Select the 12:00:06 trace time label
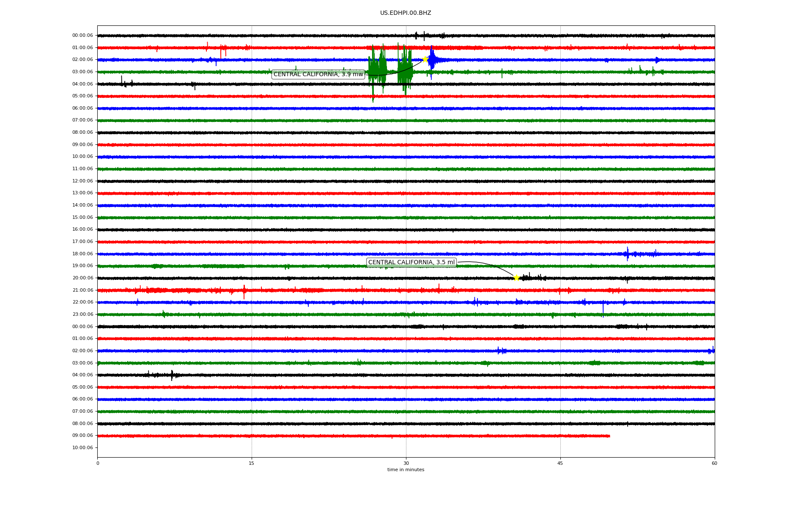 [82, 181]
